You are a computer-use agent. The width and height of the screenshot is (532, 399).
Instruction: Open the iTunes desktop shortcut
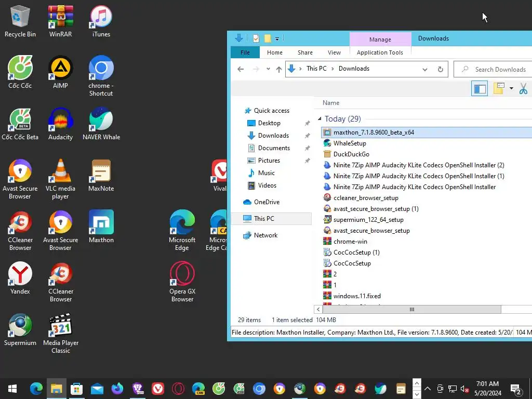[x=101, y=21]
